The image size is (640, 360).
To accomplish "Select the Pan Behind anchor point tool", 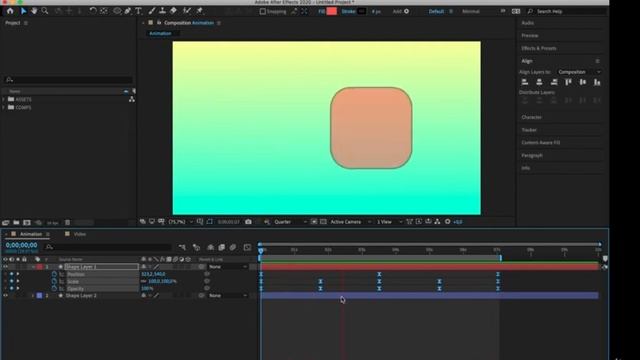I will coord(104,11).
